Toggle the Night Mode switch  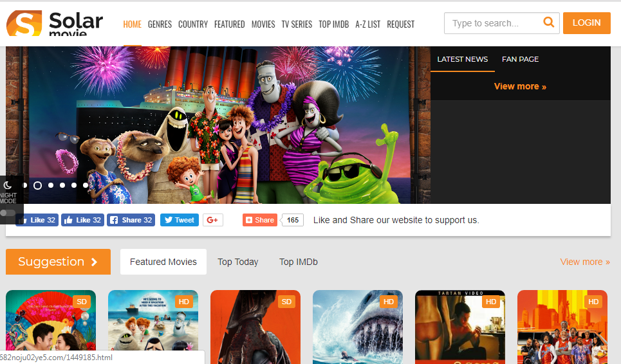8,212
